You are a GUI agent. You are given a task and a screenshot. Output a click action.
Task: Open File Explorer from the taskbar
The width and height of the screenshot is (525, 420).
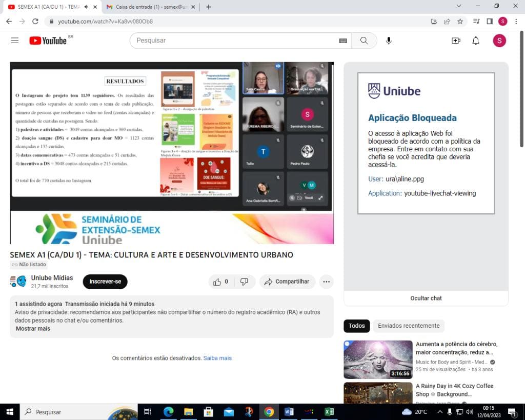click(x=189, y=412)
